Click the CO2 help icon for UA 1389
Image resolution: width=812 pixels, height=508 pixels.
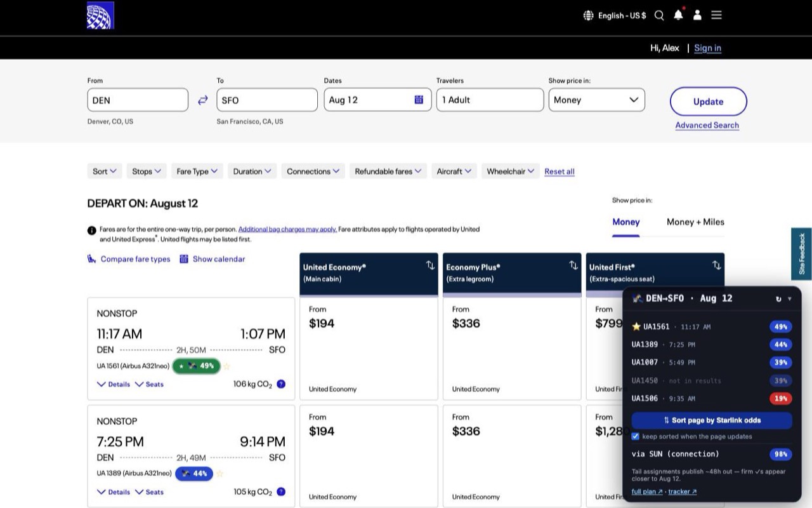281,492
